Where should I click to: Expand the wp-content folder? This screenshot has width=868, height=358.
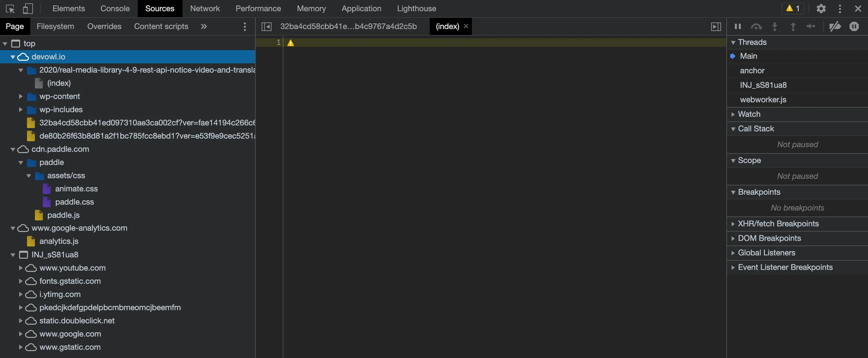tap(20, 96)
